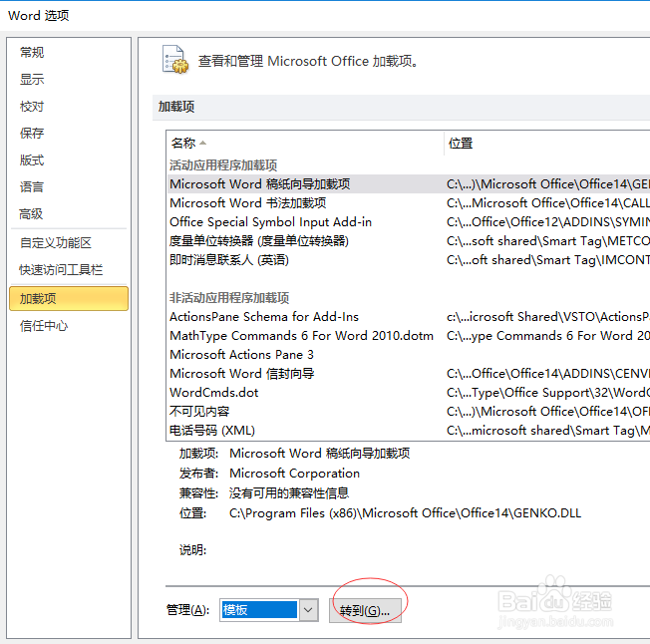
Task: Select the highlighted 加载项 sidebar item
Action: click(x=69, y=298)
